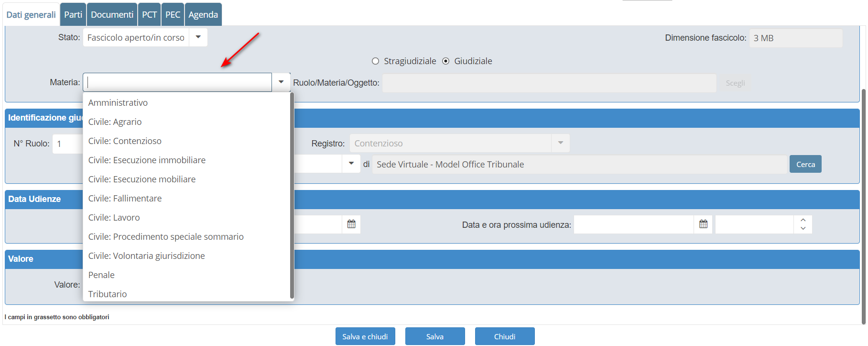Click the calendar icon in Data Udienze
This screenshot has width=868, height=346.
[351, 224]
